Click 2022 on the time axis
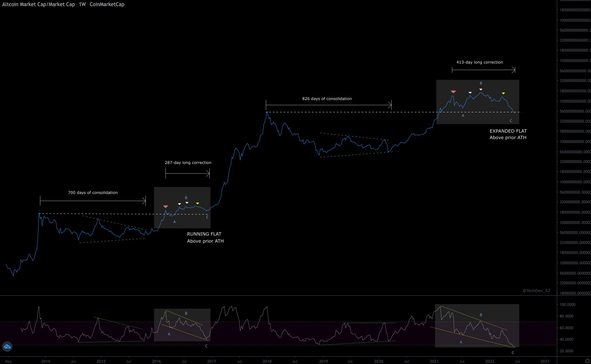This screenshot has width=591, height=364. point(490,361)
